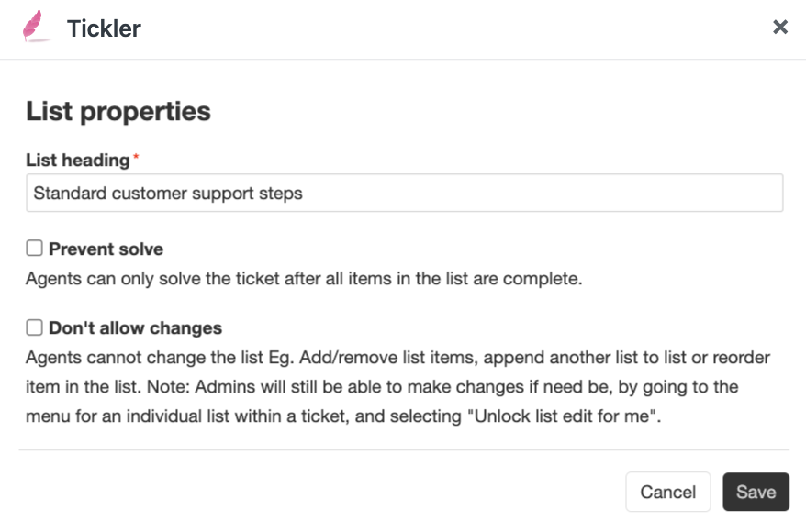Image resolution: width=806 pixels, height=532 pixels.
Task: Click the 'Agents cannot change the list' line
Action: click(397, 358)
